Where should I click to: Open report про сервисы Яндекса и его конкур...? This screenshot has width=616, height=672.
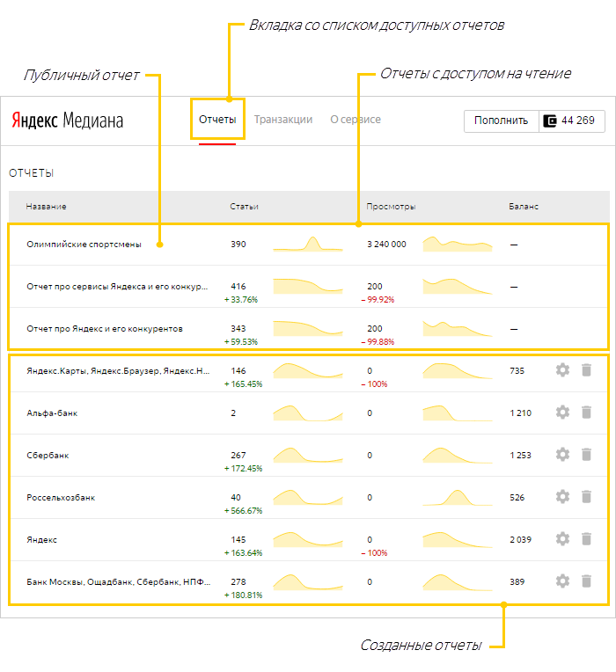117,286
